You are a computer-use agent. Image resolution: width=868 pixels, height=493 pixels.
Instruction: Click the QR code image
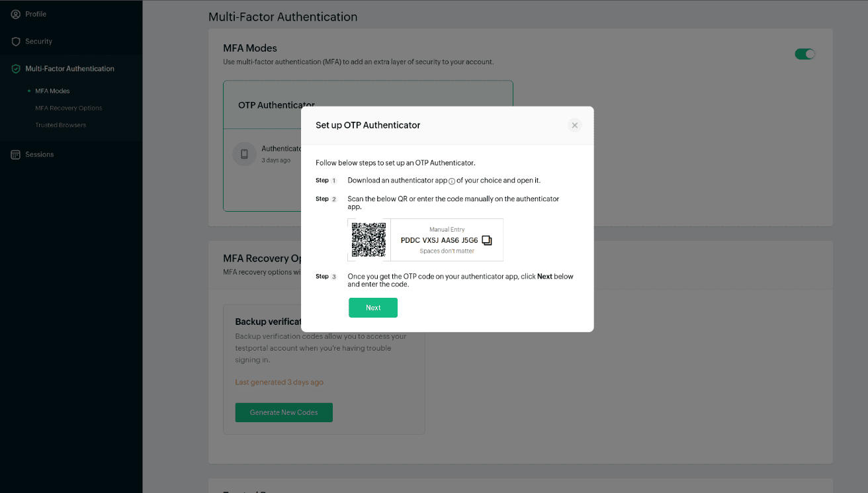369,240
